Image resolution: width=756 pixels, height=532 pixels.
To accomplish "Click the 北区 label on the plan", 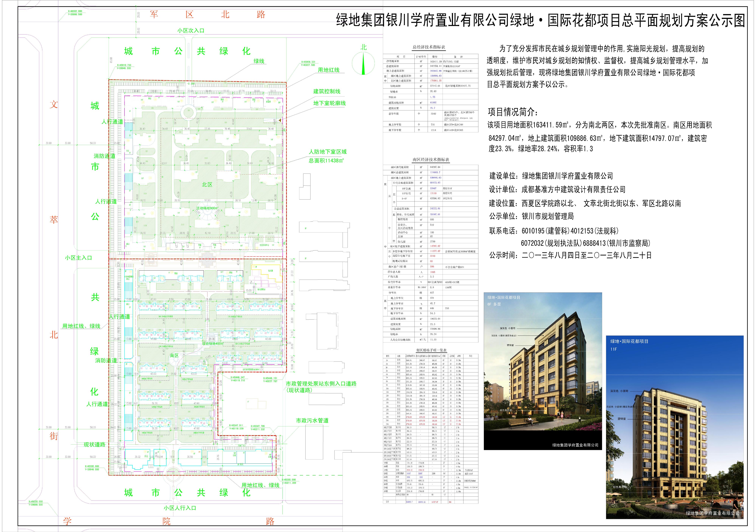I will pos(207,185).
